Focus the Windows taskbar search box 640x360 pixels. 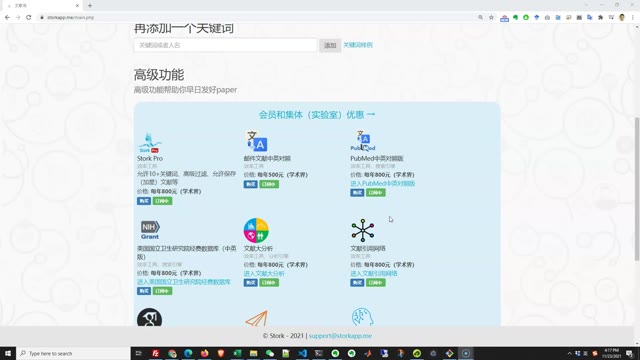point(73,353)
